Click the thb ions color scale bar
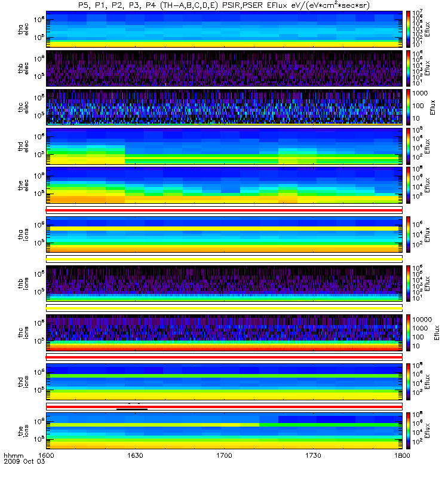The width and height of the screenshot is (448, 478). pos(408,283)
